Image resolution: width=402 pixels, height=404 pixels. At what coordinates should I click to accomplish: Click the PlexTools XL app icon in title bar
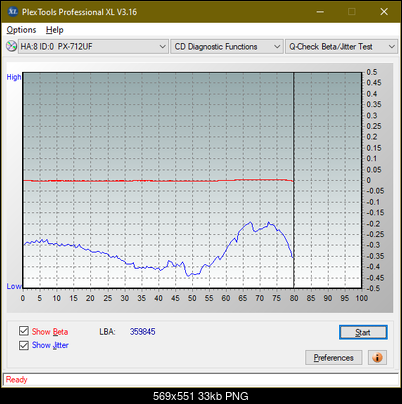[x=12, y=12]
